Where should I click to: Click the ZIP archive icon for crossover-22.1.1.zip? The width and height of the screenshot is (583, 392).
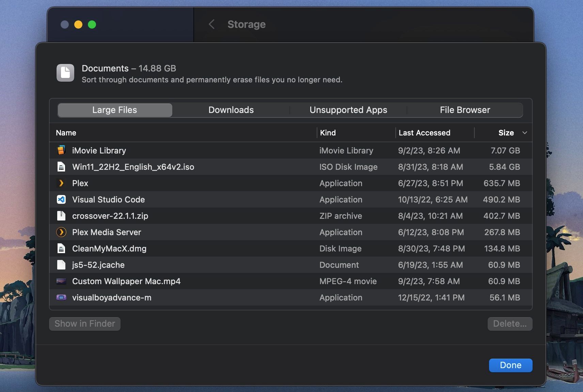61,216
